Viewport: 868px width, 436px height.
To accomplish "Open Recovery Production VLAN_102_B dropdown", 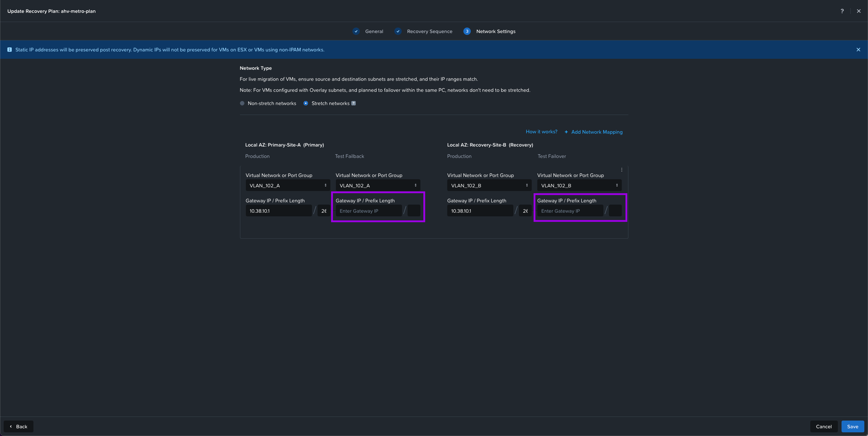I will tap(489, 185).
